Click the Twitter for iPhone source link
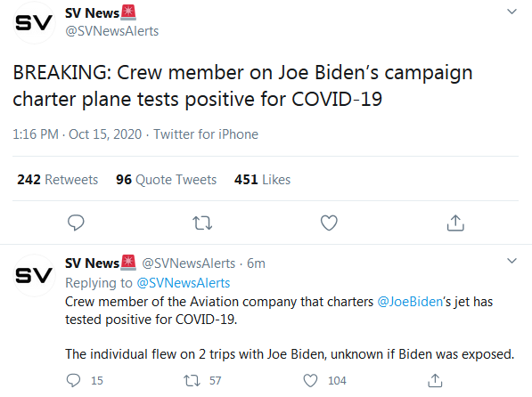The image size is (532, 397). 206,134
